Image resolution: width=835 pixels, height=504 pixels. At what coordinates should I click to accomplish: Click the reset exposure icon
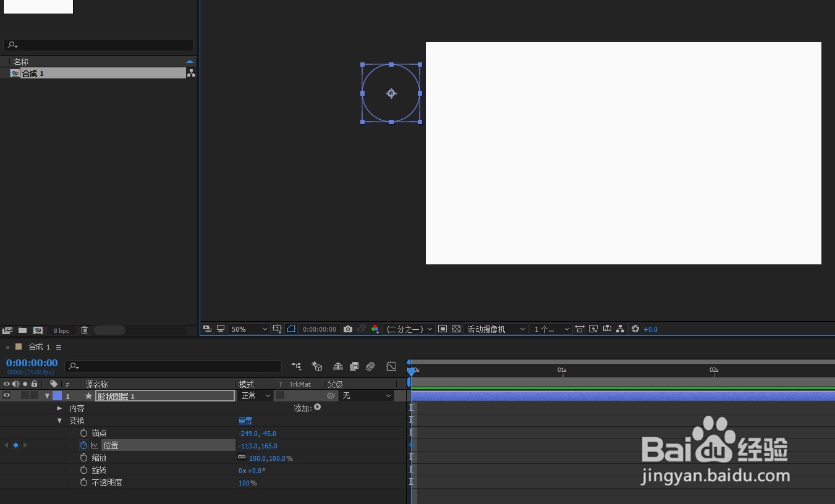click(635, 329)
